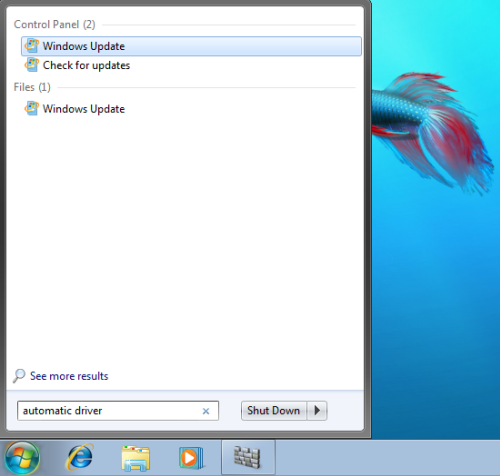The width and height of the screenshot is (500, 476).
Task: Click inside the automatic driver search box
Action: (x=118, y=411)
